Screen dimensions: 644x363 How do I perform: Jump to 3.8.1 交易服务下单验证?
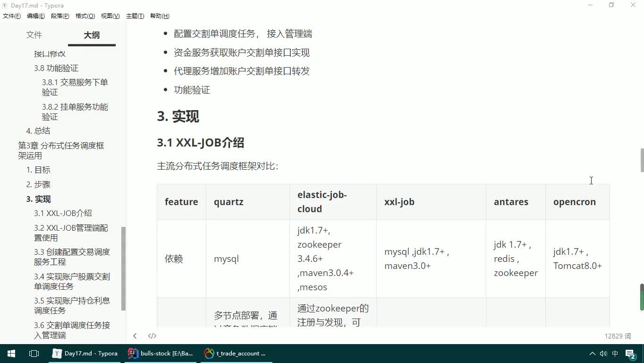point(75,87)
